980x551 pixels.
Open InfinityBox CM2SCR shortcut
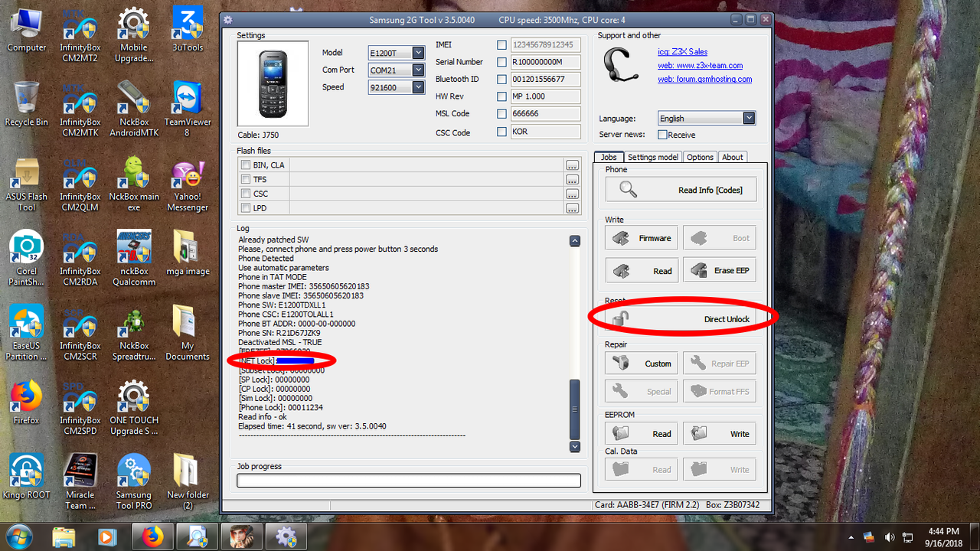coord(80,333)
